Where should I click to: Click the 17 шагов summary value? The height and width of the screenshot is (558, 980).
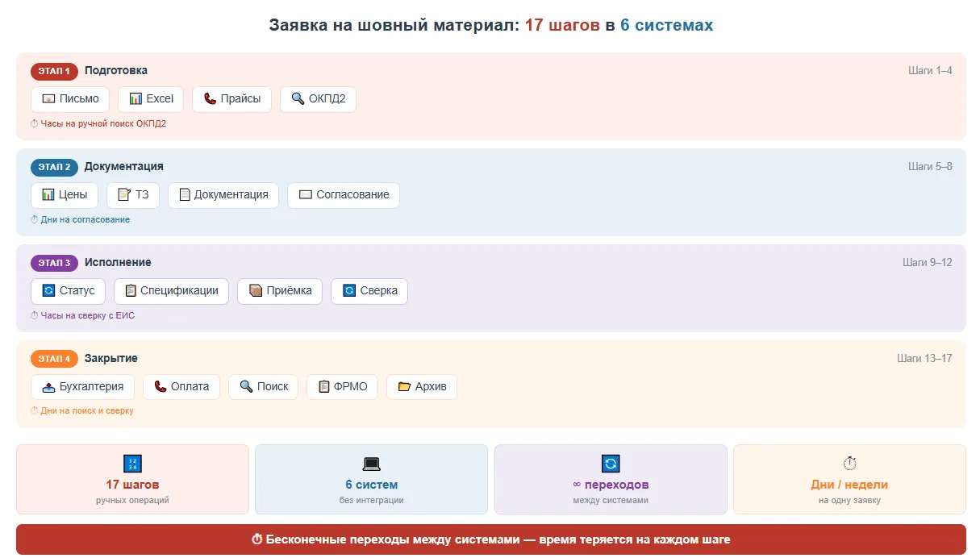point(132,485)
